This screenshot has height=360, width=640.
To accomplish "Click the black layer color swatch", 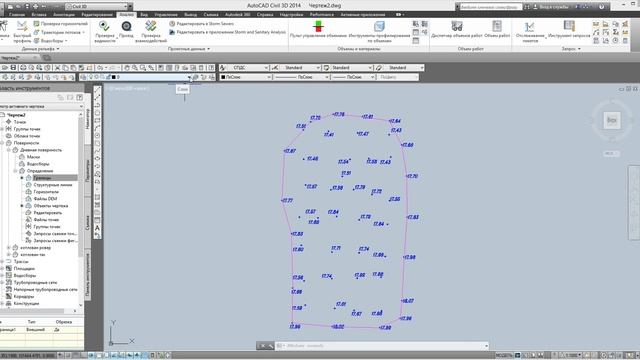I will pos(114,77).
